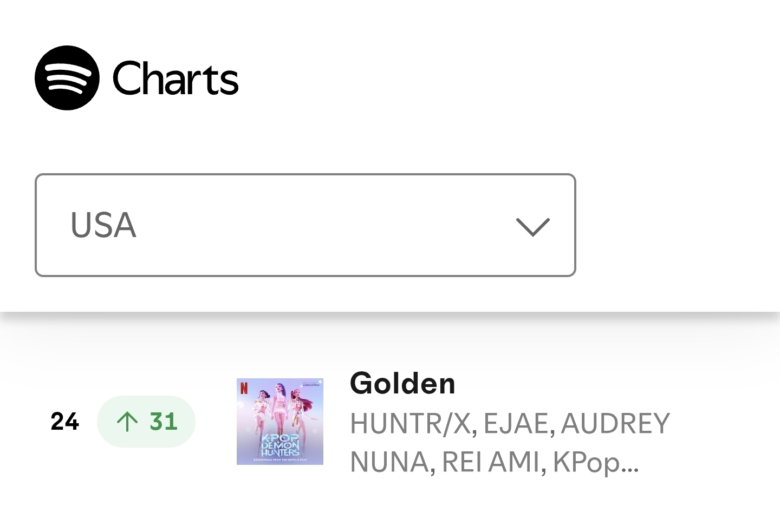Click the three characters on album art

[x=280, y=409]
